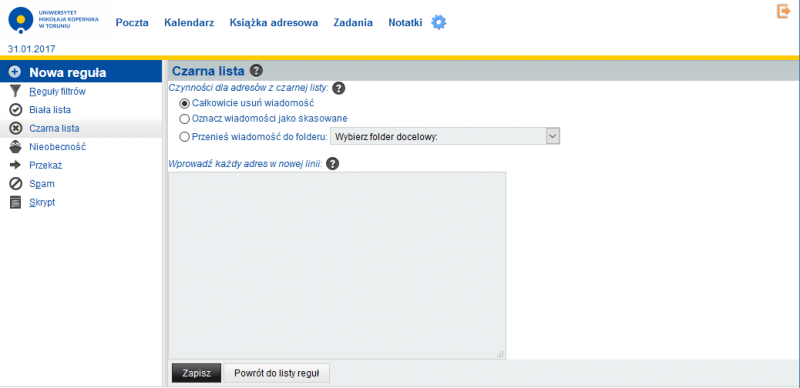Go to Biała lista link
Screen dimensions: 800x388
coord(50,110)
